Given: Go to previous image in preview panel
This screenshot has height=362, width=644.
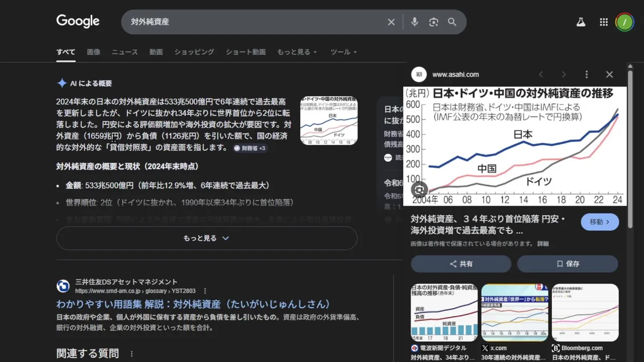Looking at the screenshot, I should pyautogui.click(x=541, y=74).
